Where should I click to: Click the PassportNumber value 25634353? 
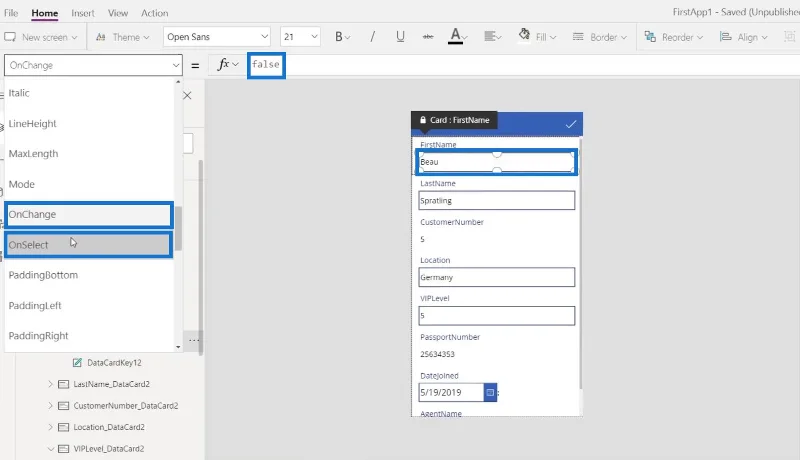click(437, 354)
